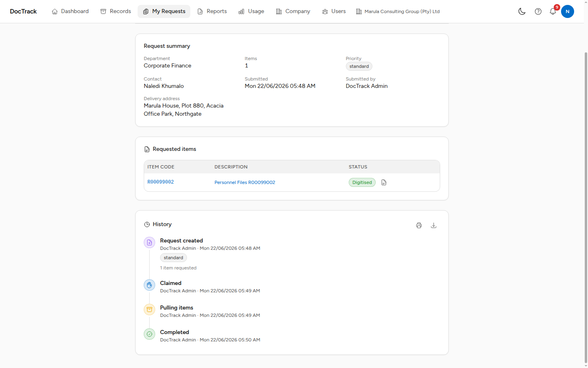Click the Claimed history entry title

tap(171, 283)
